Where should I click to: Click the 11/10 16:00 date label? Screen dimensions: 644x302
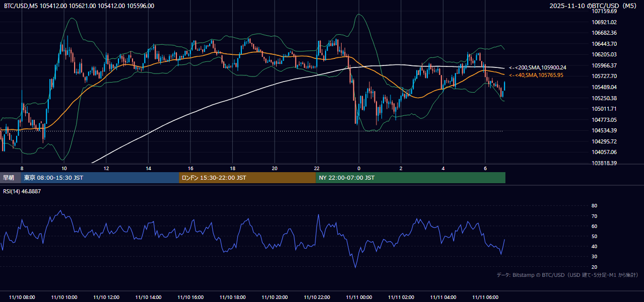(x=190, y=297)
